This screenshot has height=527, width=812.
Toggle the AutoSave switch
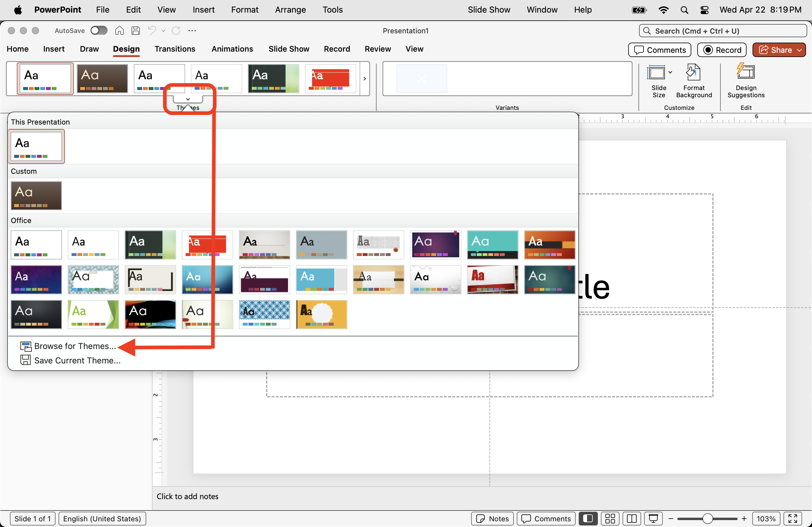point(99,31)
